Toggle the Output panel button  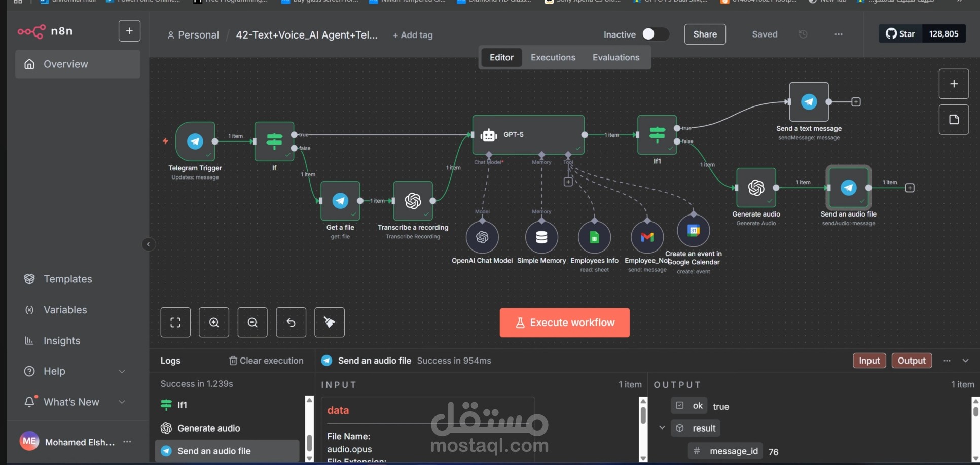912,361
